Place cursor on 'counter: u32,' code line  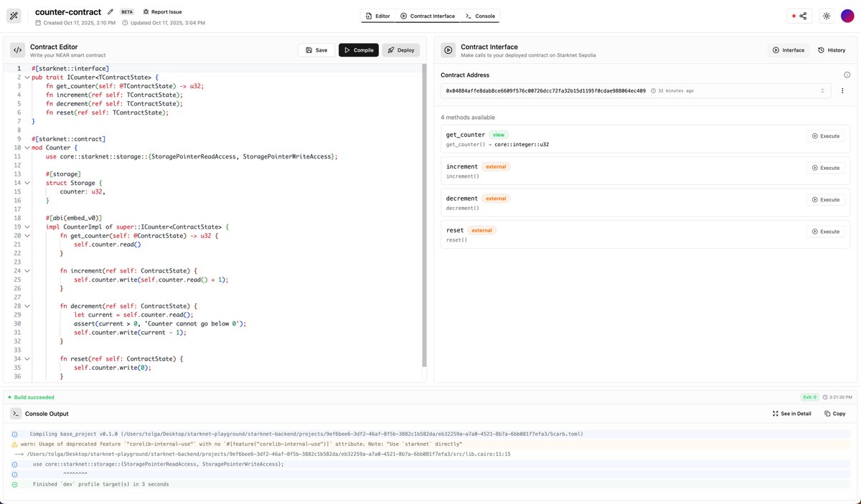(84, 191)
